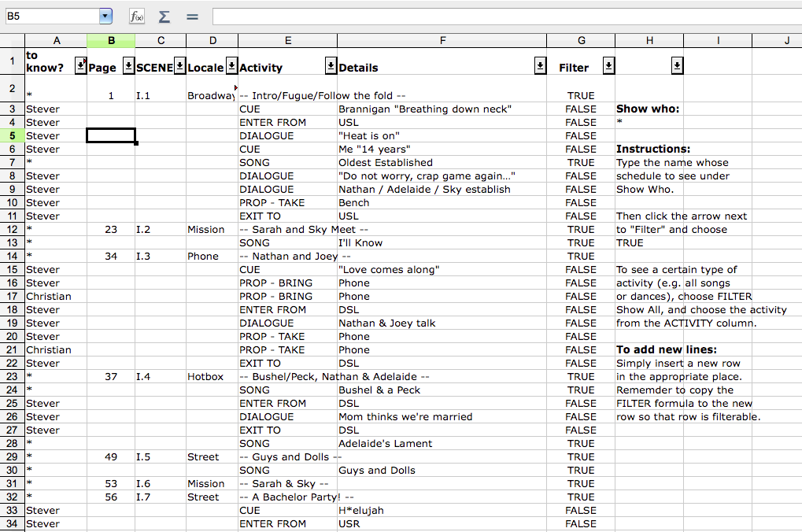The width and height of the screenshot is (802, 532).
Task: Select row 5 by its row header
Action: click(13, 135)
